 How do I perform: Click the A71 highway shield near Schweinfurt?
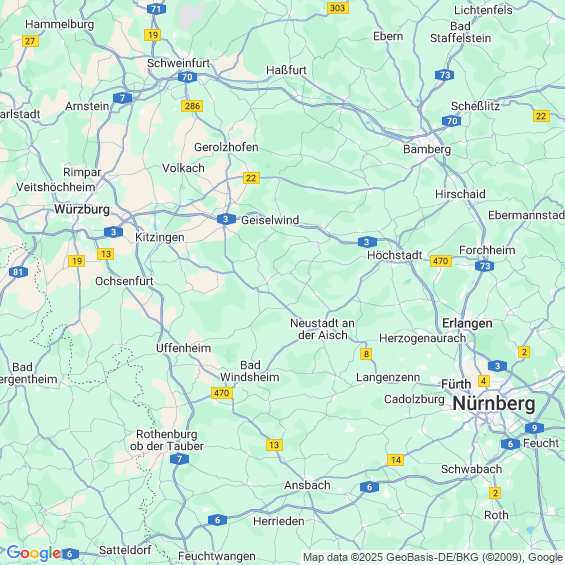click(x=156, y=9)
